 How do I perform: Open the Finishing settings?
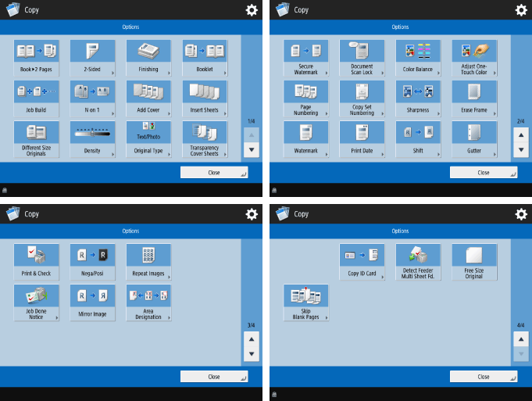coord(148,57)
